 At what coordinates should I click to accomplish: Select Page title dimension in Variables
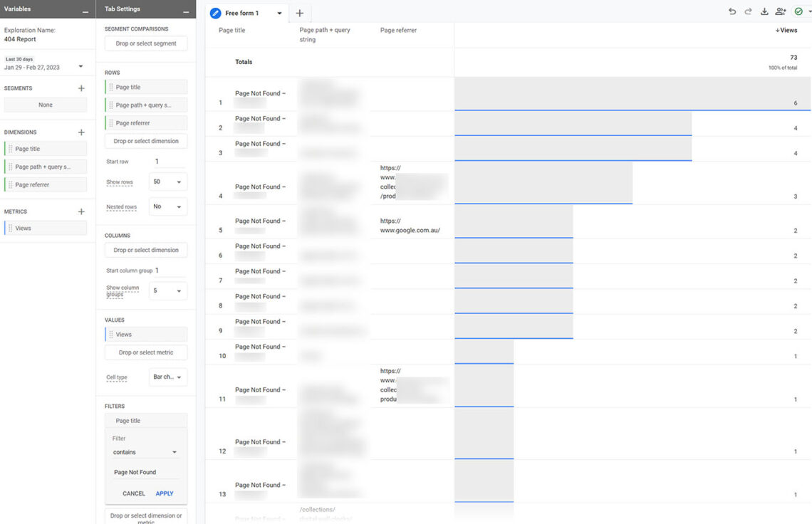tap(46, 149)
